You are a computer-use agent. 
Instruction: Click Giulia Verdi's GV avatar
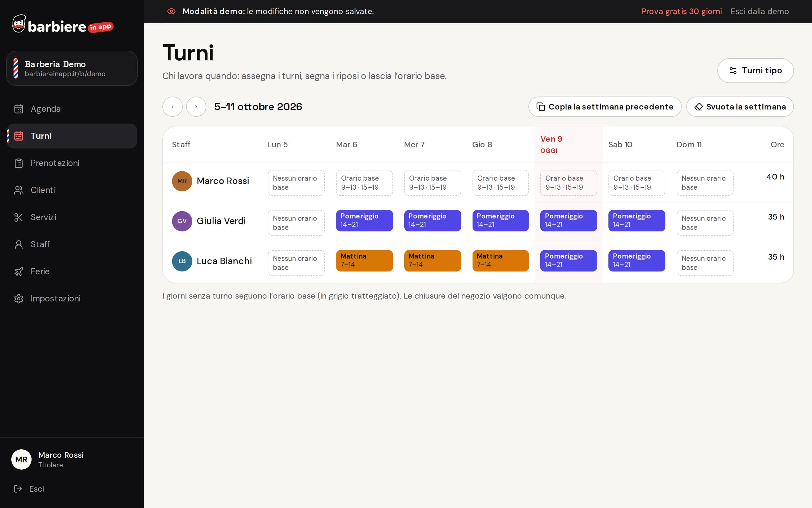coord(182,221)
